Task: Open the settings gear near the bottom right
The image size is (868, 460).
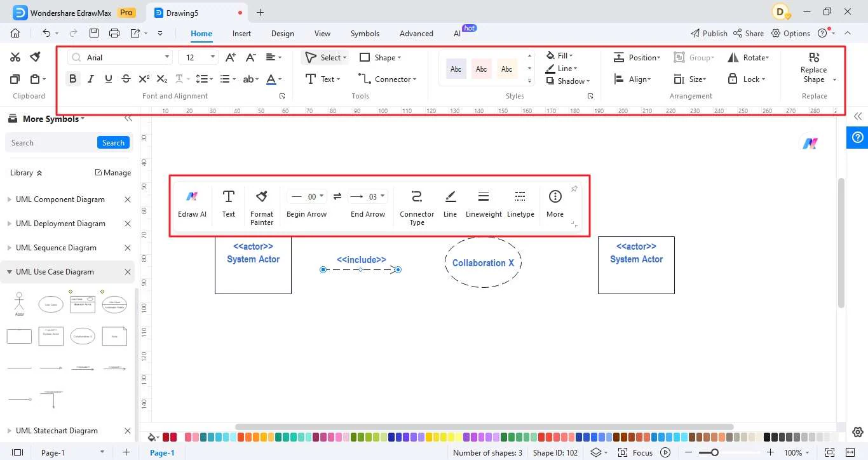Action: [x=857, y=432]
